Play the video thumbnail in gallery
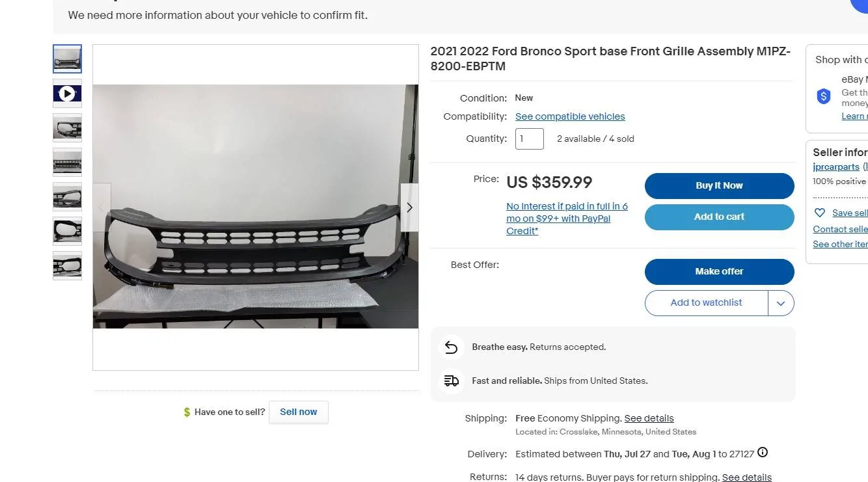This screenshot has width=868, height=482. click(x=67, y=94)
